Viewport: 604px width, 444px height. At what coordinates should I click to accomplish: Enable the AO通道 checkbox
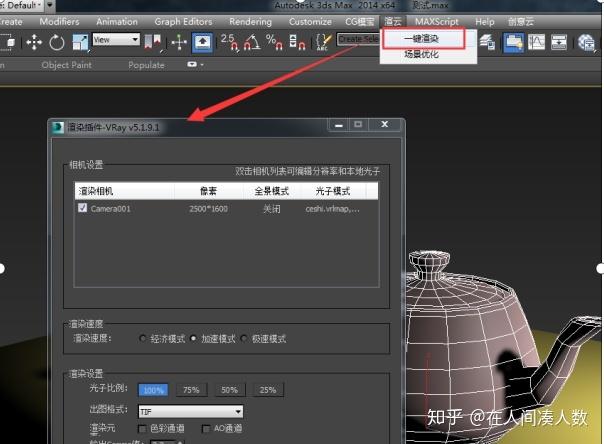206,428
